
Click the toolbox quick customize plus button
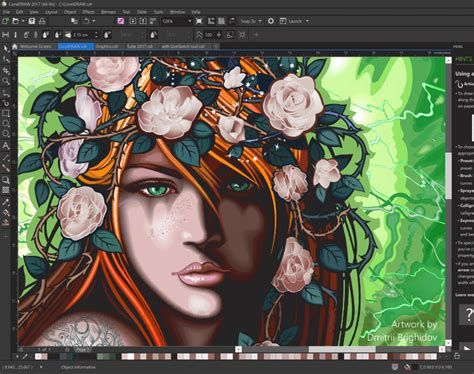[6, 236]
